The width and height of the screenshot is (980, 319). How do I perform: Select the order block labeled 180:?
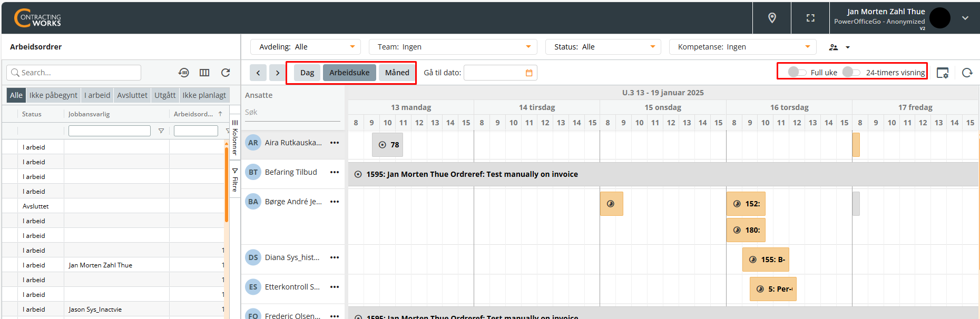coord(746,230)
